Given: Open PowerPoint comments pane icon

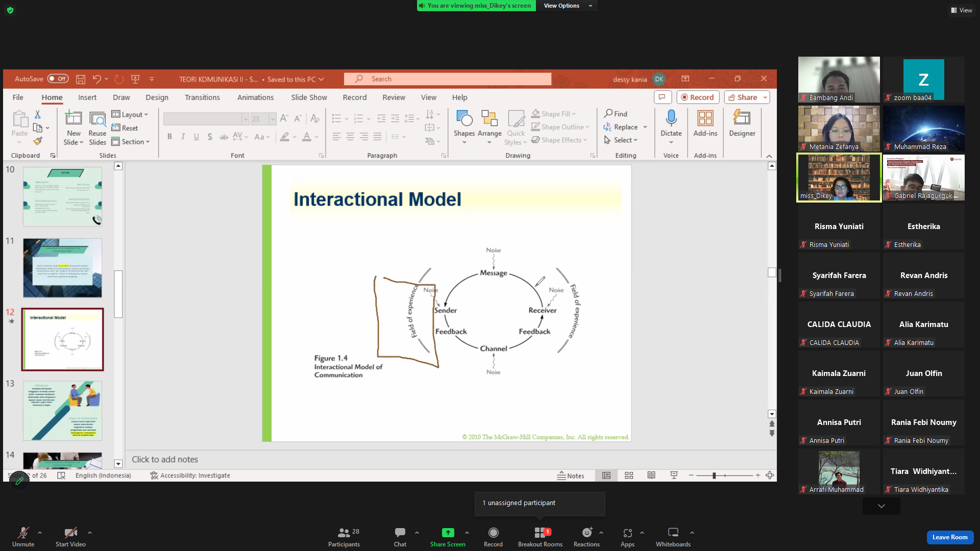Looking at the screenshot, I should click(x=663, y=97).
